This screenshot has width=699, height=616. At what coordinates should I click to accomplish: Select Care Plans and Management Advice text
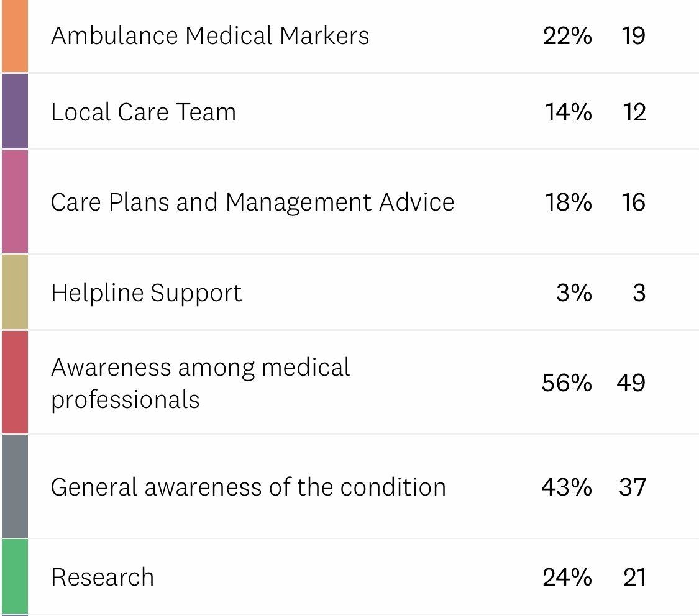pyautogui.click(x=252, y=202)
